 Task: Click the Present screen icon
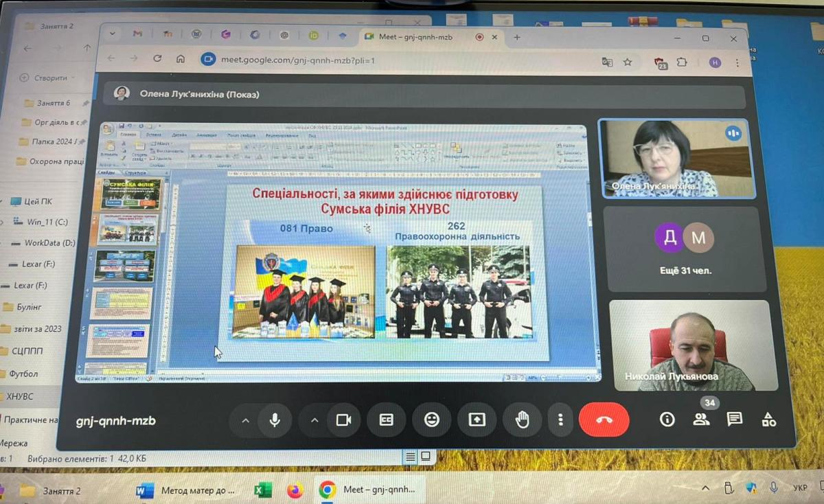click(x=477, y=420)
